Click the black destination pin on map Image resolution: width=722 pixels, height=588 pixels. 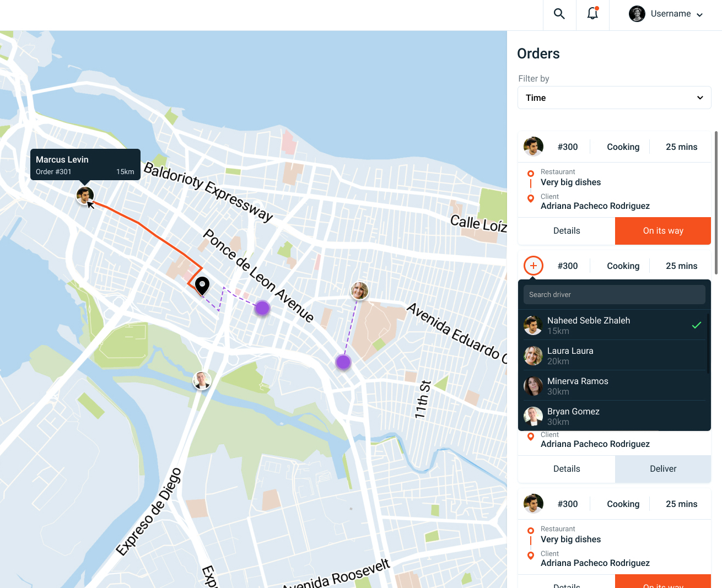202,285
